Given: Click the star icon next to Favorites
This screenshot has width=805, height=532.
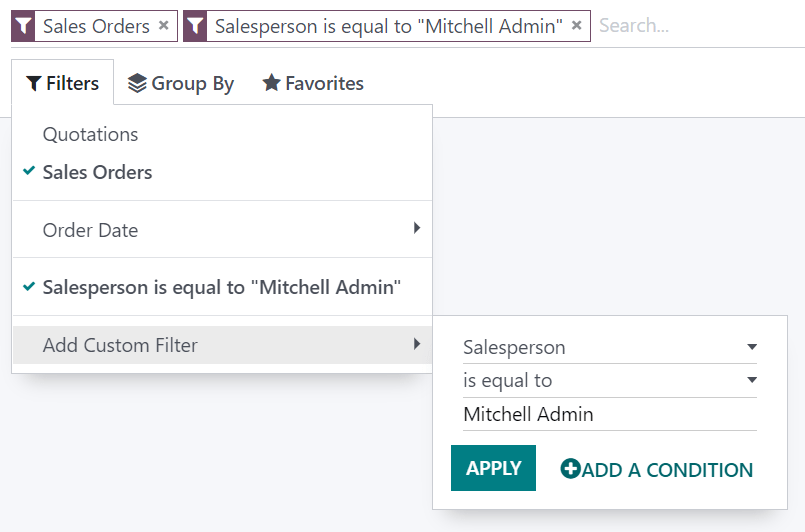Looking at the screenshot, I should (x=271, y=83).
